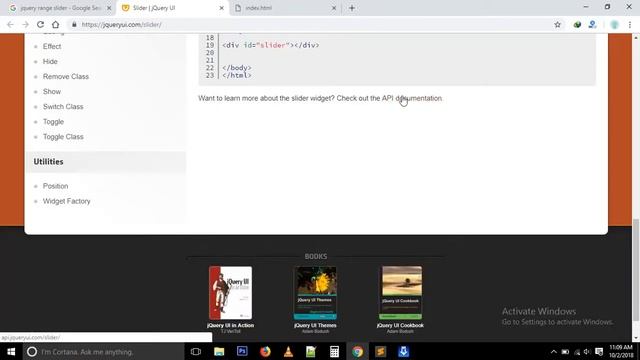This screenshot has height=360, width=640.
Task: Open the Position utility link
Action: [x=56, y=186]
